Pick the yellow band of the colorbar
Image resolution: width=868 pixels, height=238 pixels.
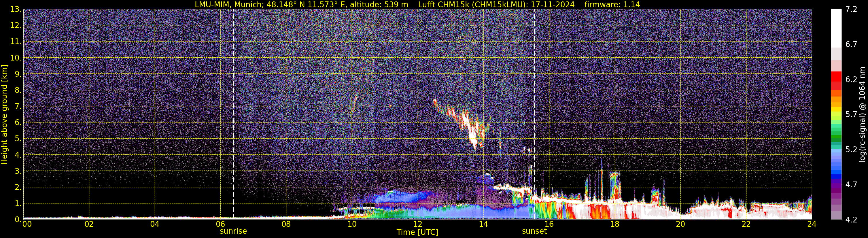pos(836,110)
